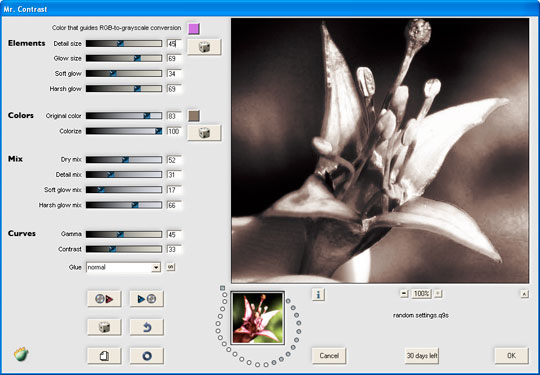Click the Harsh glow slider
The image size is (540, 375).
click(x=124, y=89)
